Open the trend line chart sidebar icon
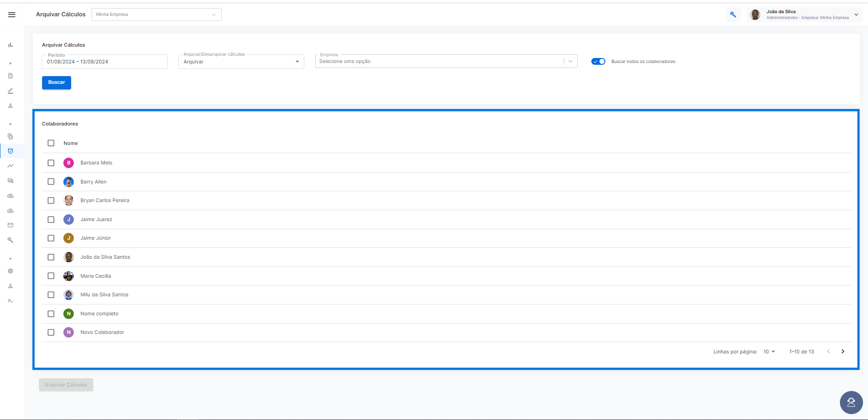The height and width of the screenshot is (420, 868). tap(10, 166)
